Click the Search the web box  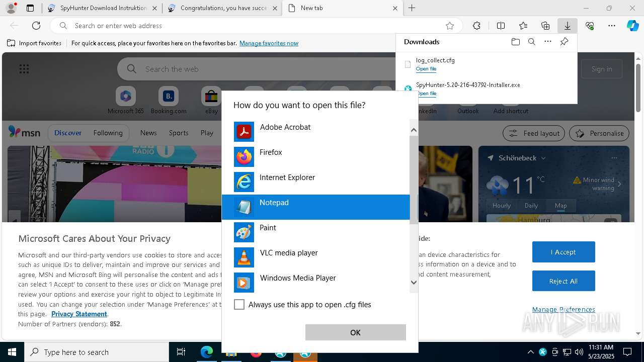pos(257,69)
